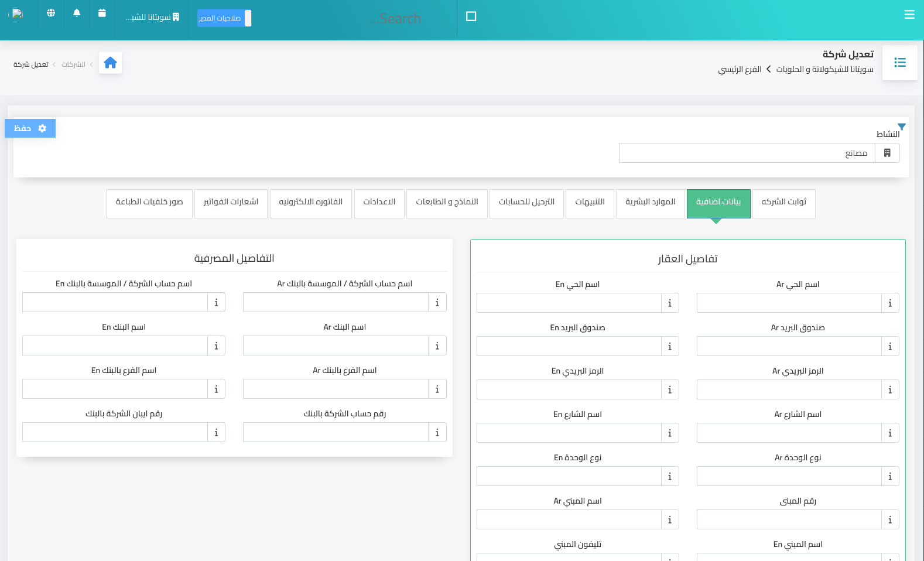Open the calendar icon in header

click(102, 13)
